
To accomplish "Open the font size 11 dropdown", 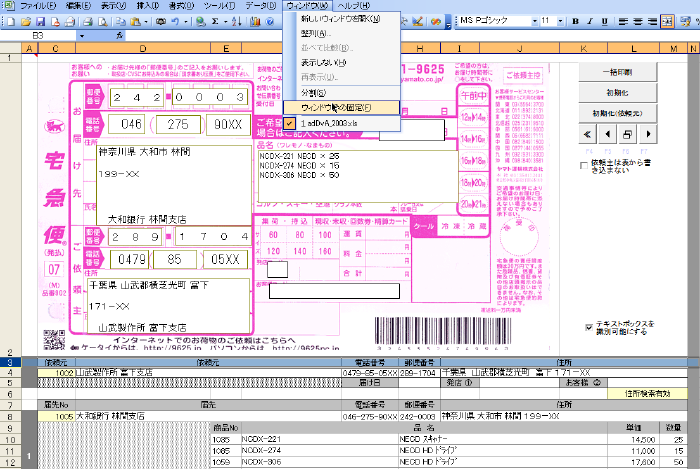I will [560, 21].
